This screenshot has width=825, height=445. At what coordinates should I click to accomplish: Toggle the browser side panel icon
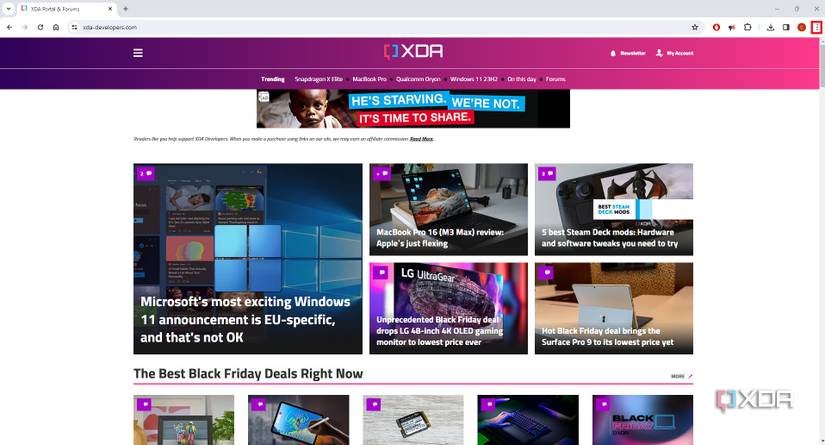tap(786, 27)
